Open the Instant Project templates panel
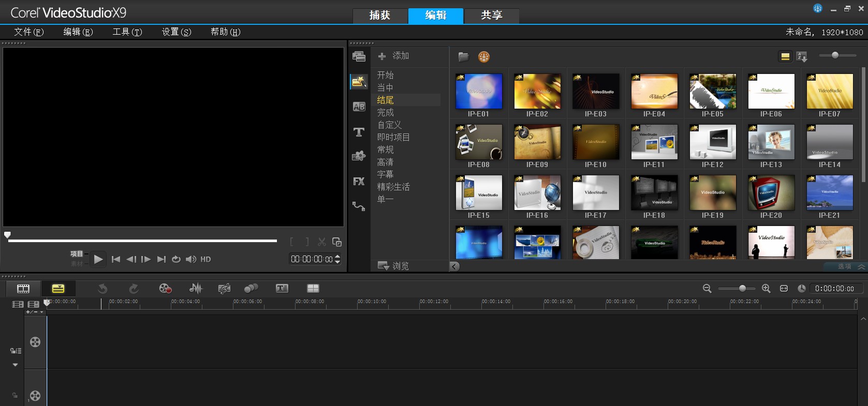Image resolution: width=868 pixels, height=406 pixels. coord(359,82)
